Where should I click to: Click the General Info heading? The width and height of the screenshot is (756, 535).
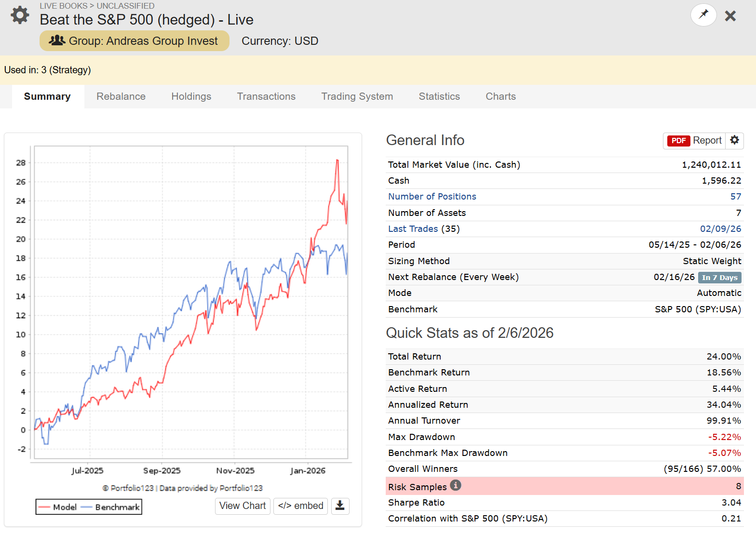click(425, 140)
